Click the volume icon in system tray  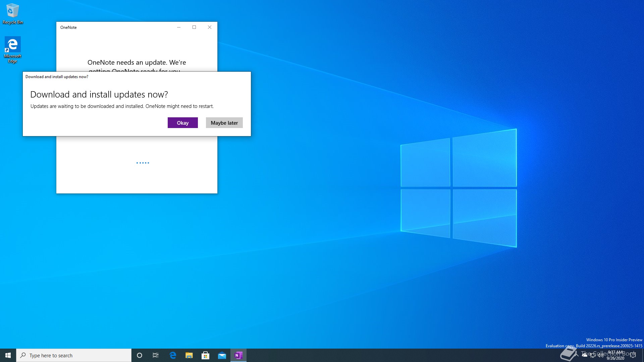[x=600, y=355]
